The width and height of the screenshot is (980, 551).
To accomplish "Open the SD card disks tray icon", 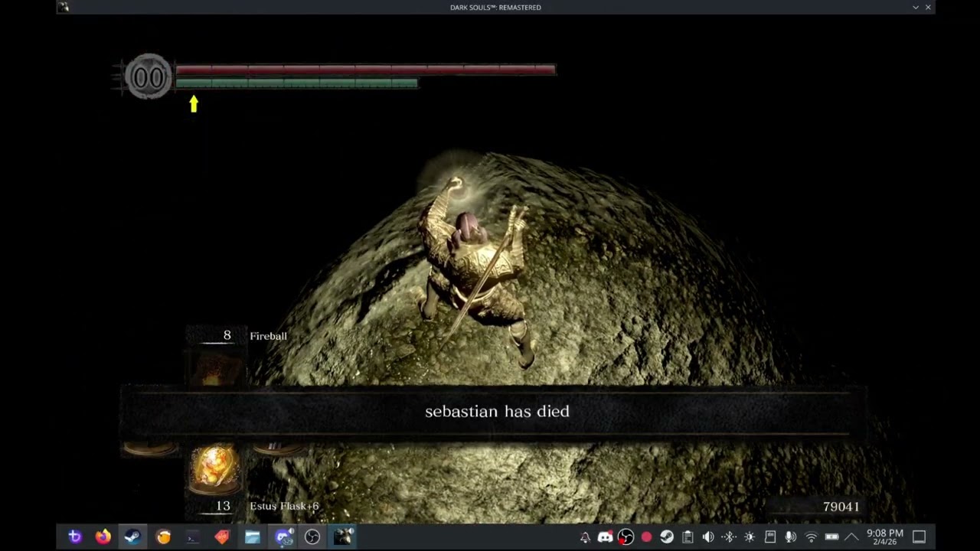I will [770, 537].
